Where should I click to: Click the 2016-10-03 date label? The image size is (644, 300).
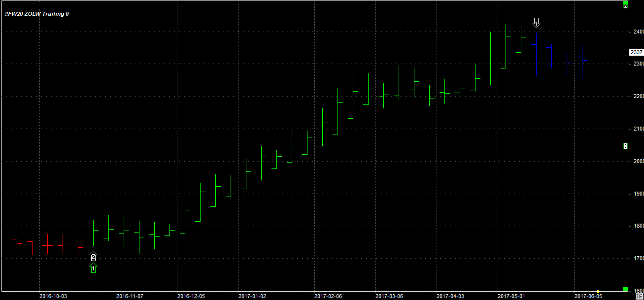click(53, 297)
